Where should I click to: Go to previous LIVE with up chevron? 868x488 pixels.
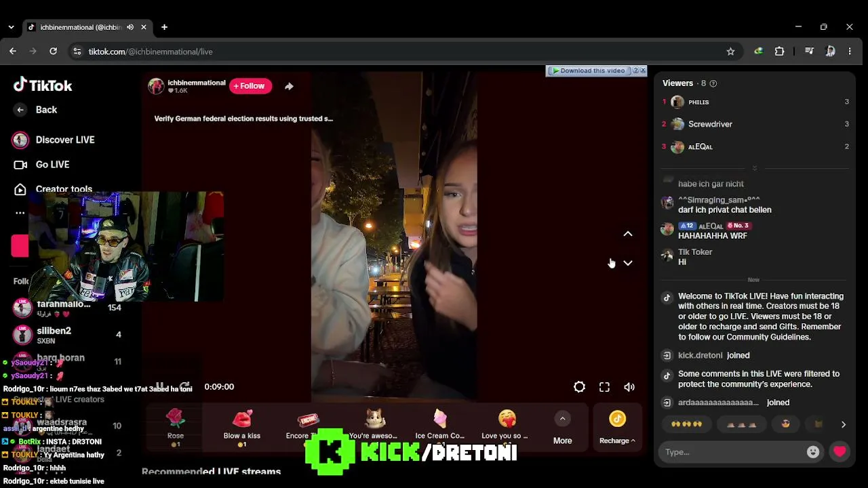tap(628, 234)
